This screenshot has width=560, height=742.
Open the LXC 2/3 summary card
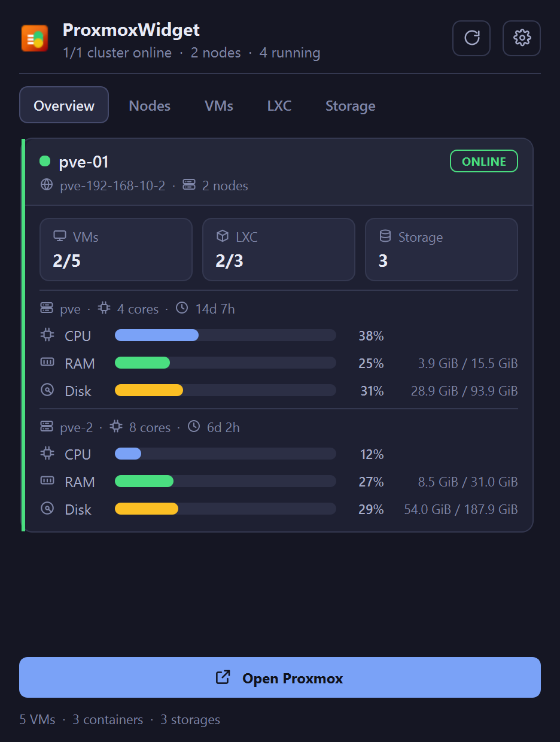tap(279, 249)
